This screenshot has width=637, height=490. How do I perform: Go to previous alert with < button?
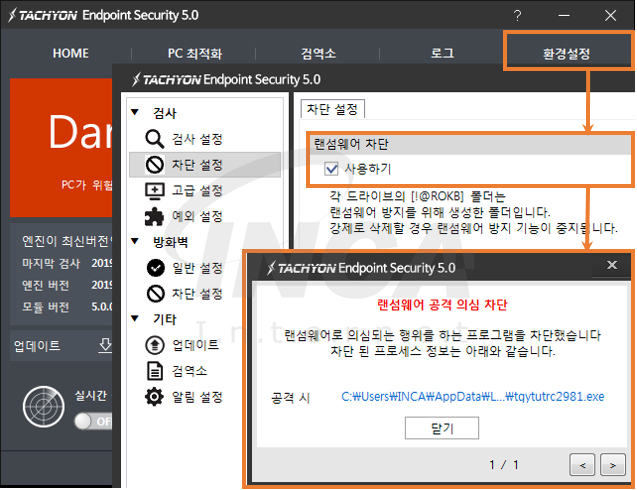tap(583, 465)
